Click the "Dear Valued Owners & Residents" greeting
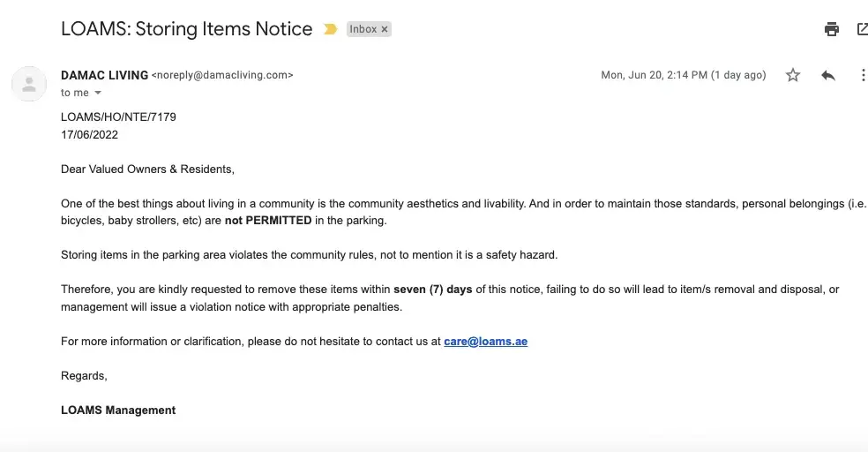 point(147,169)
